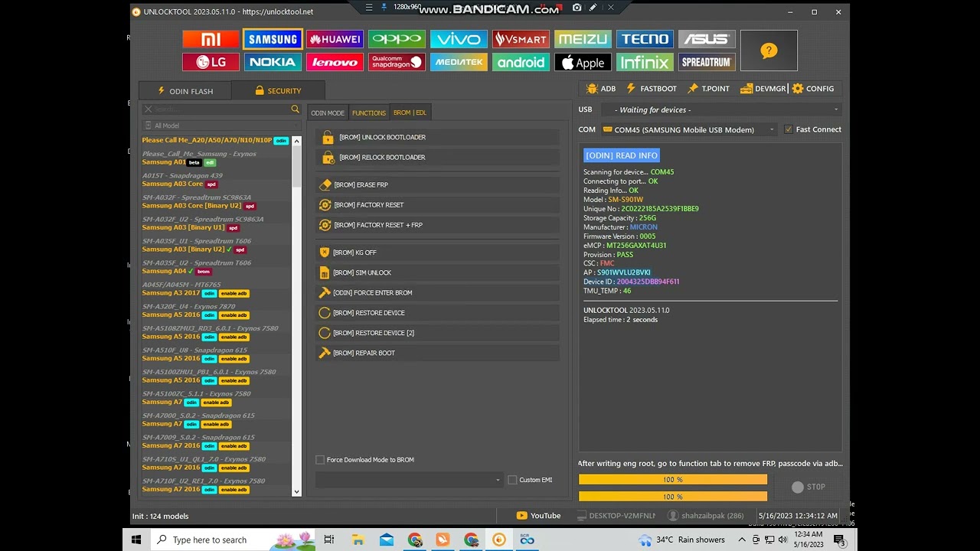Open the ODIN MODE tab
Viewport: 980px width, 551px height.
point(328,112)
